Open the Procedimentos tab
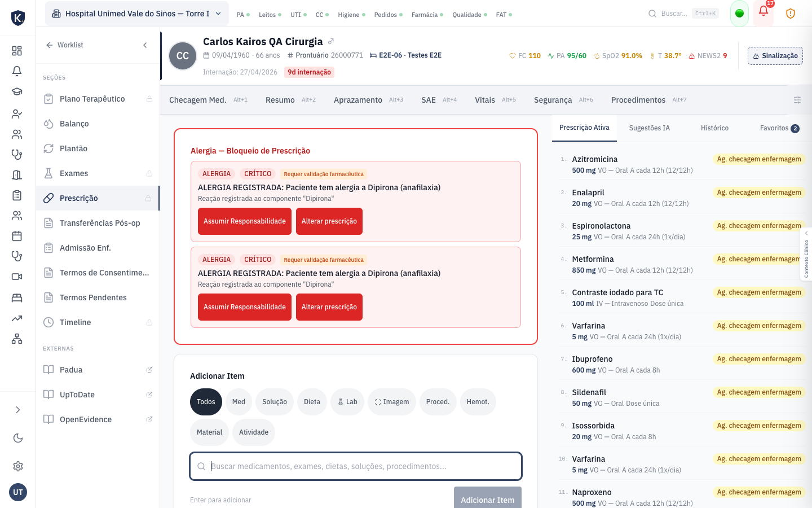This screenshot has width=812, height=508. tap(648, 100)
